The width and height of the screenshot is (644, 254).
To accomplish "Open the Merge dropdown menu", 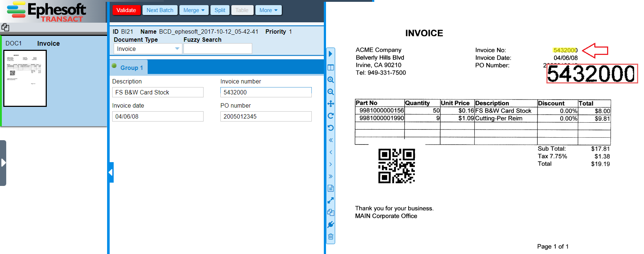I will [x=194, y=10].
